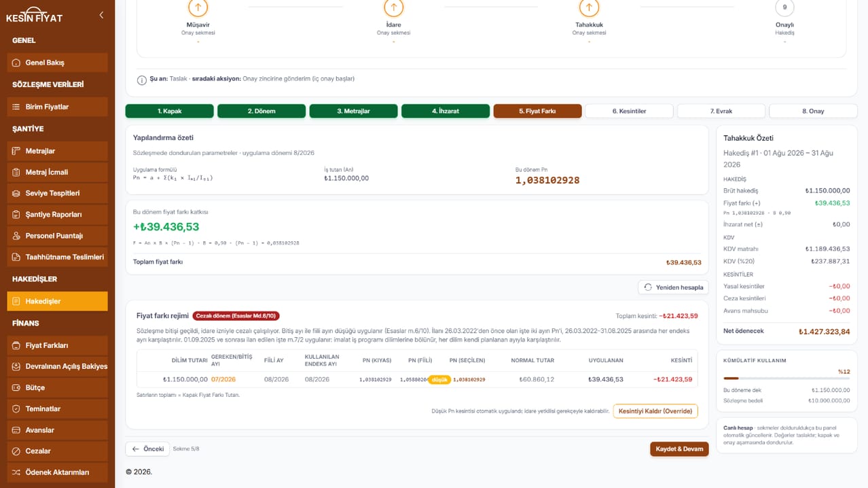Viewport: 868px width, 488px height.
Task: Click the Seviye Tespitleri layers icon
Action: [16, 193]
